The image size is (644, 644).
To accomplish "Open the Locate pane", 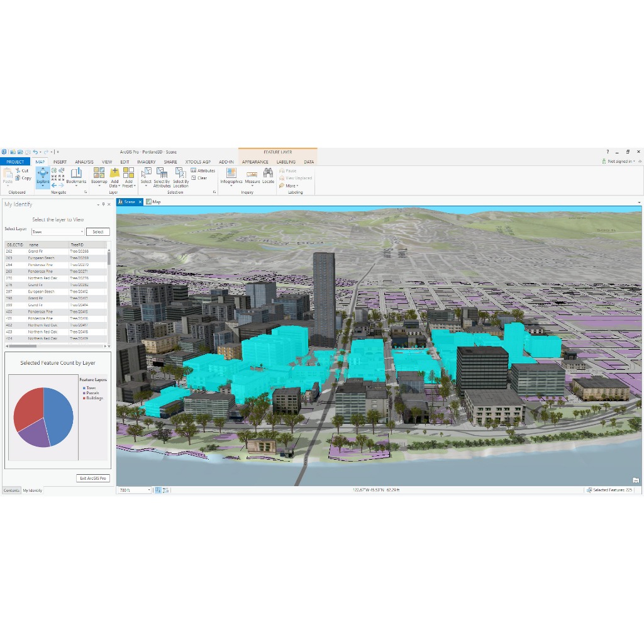I will pos(268,176).
